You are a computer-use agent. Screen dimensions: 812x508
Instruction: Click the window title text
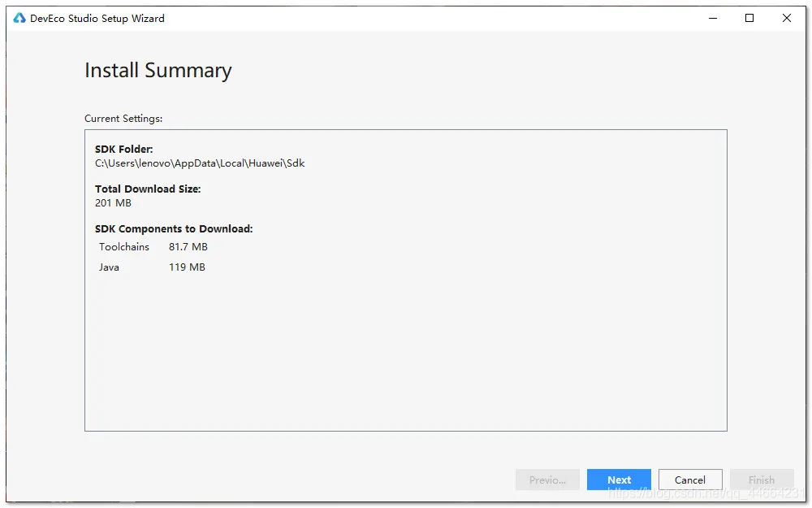coord(97,18)
